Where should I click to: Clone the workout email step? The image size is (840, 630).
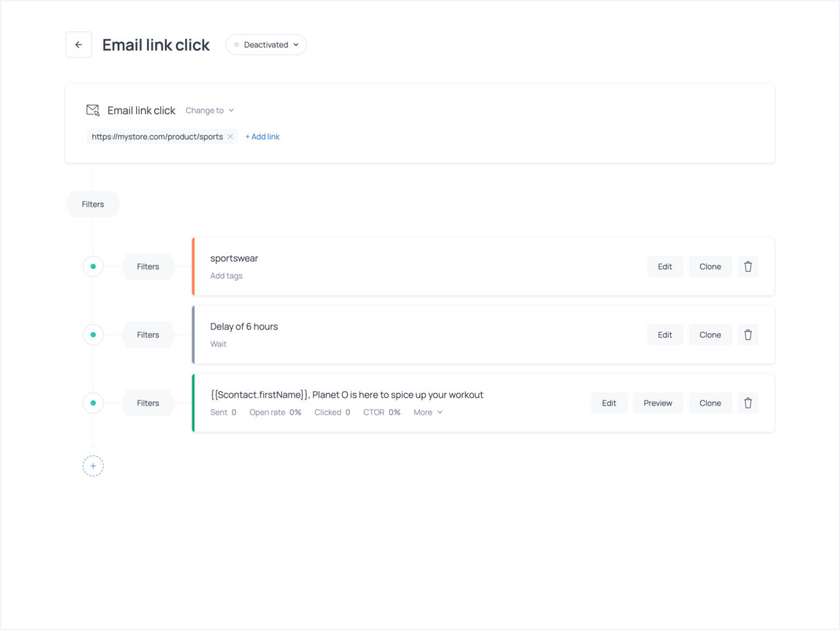pyautogui.click(x=710, y=403)
